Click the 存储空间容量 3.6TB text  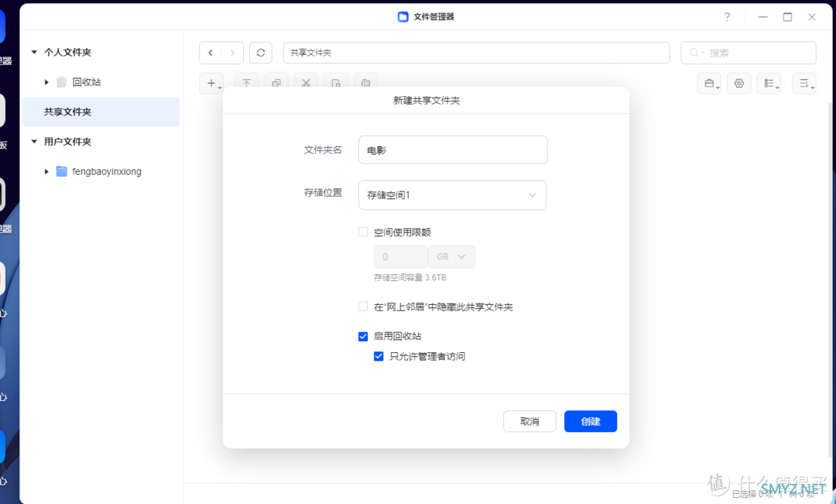[x=410, y=277]
